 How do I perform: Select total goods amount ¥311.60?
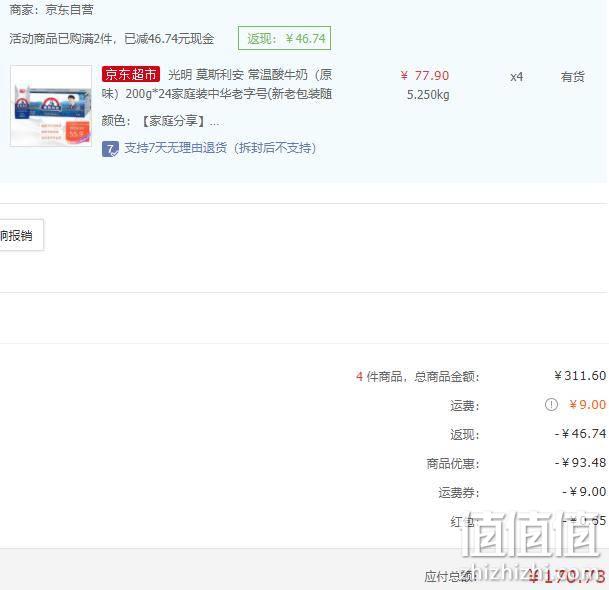coord(580,376)
